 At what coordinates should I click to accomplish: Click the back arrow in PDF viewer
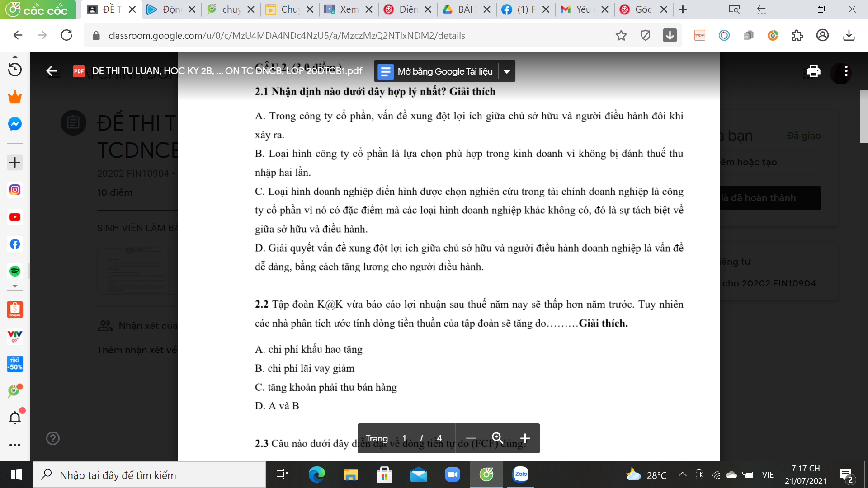coord(52,71)
